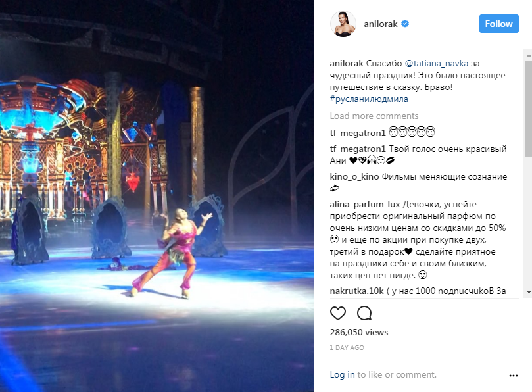
Task: Click the Log in link
Action: [342, 374]
